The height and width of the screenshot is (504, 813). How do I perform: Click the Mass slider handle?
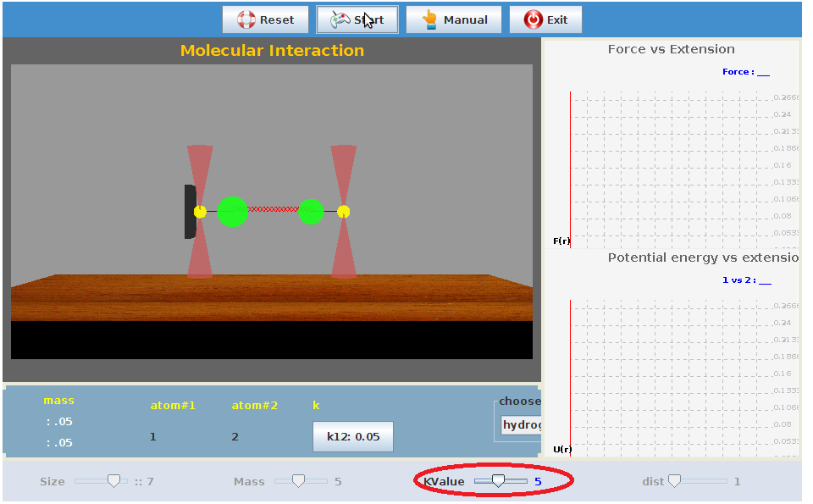click(x=298, y=481)
